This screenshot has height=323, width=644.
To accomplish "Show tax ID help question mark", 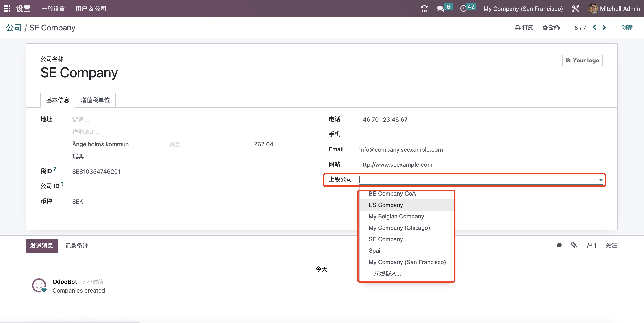I will point(55,169).
